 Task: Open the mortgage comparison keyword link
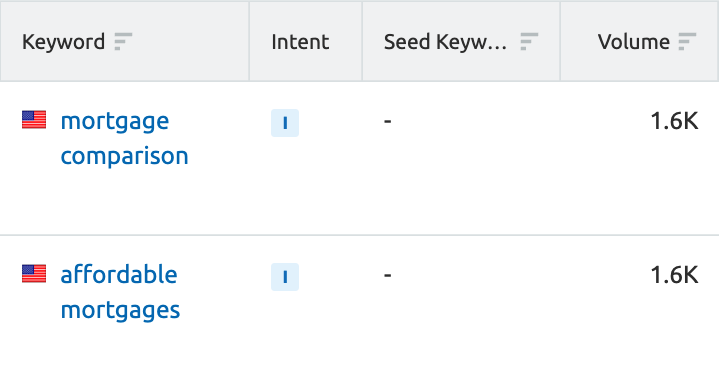[x=124, y=138]
